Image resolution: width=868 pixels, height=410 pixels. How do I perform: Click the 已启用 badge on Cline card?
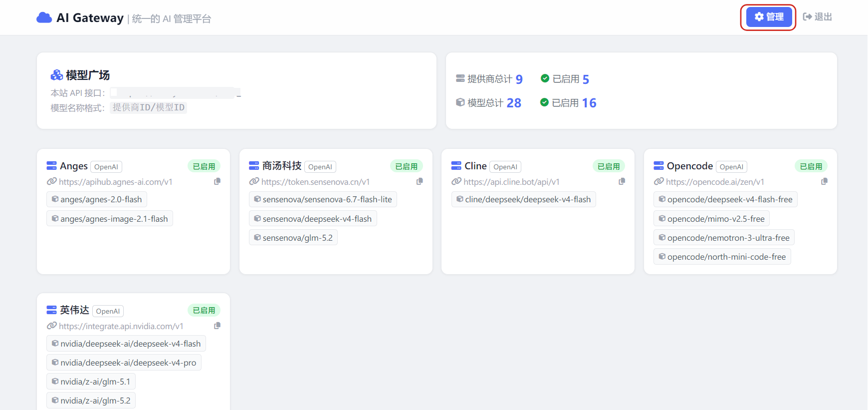pyautogui.click(x=609, y=166)
